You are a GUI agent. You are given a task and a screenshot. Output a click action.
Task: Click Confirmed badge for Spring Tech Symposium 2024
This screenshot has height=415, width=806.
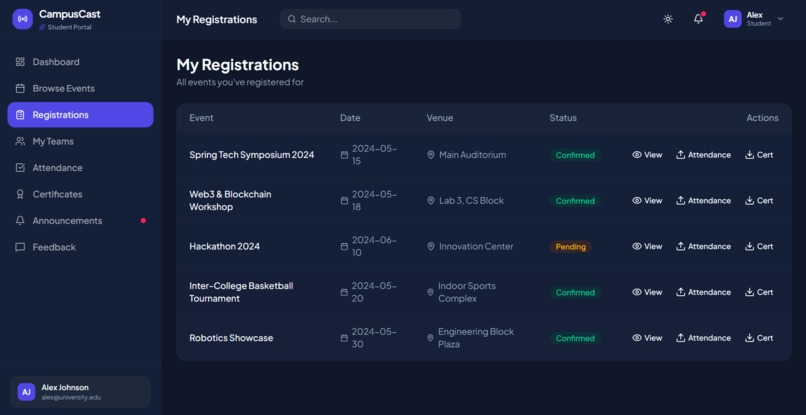coord(575,155)
